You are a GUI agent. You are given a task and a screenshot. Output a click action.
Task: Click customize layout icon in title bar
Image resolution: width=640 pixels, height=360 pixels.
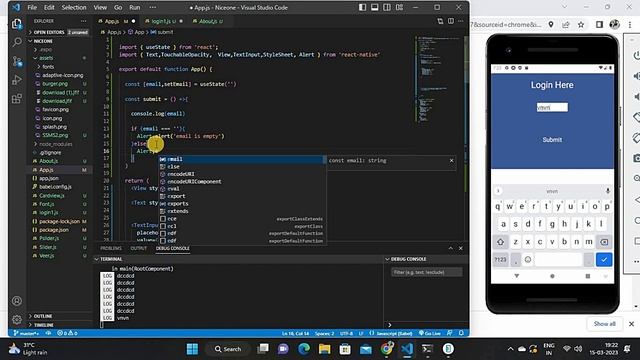pos(400,7)
